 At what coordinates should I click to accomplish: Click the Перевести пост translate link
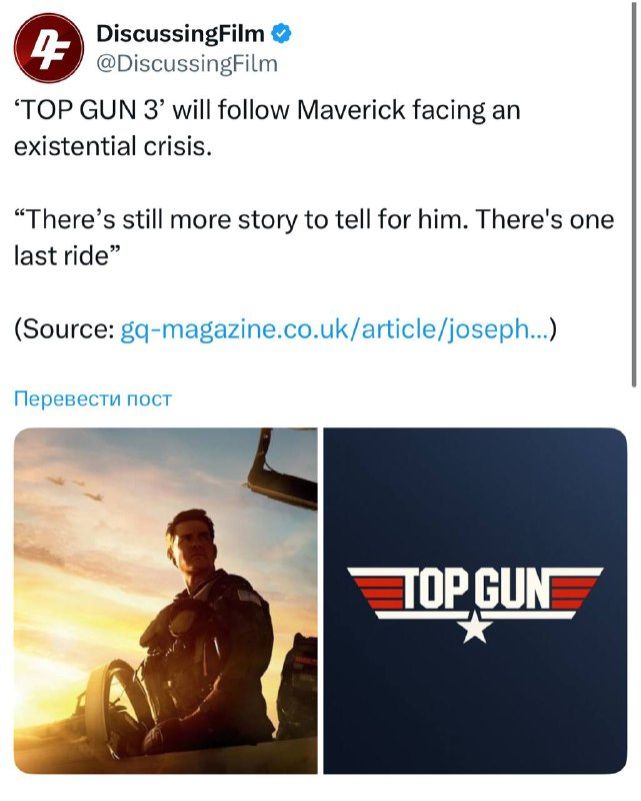click(92, 398)
